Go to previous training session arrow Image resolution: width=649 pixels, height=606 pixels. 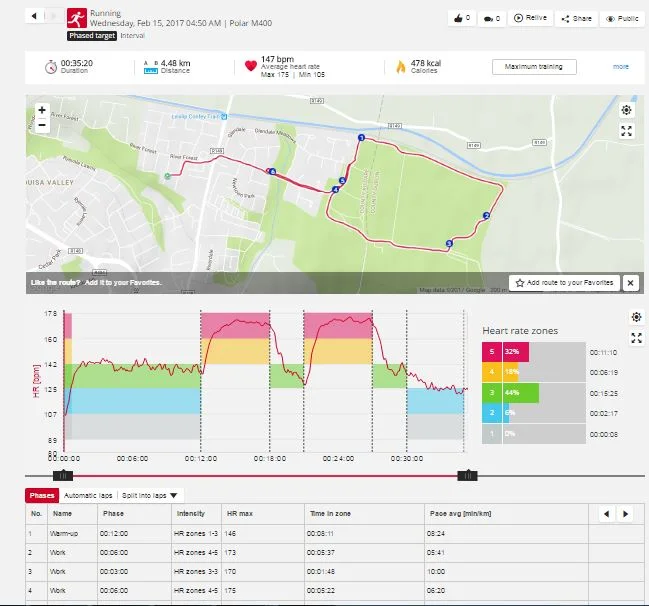32,17
